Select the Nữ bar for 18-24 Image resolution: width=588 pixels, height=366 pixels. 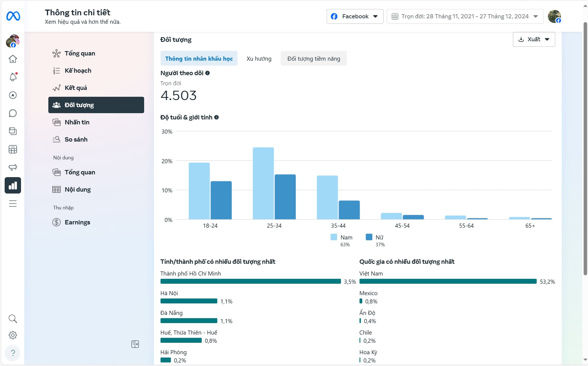[x=221, y=200]
